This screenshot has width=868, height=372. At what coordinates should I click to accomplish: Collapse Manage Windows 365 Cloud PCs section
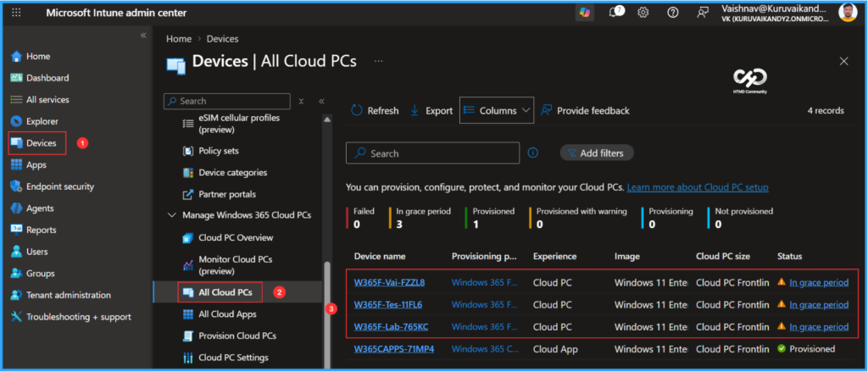(x=171, y=214)
